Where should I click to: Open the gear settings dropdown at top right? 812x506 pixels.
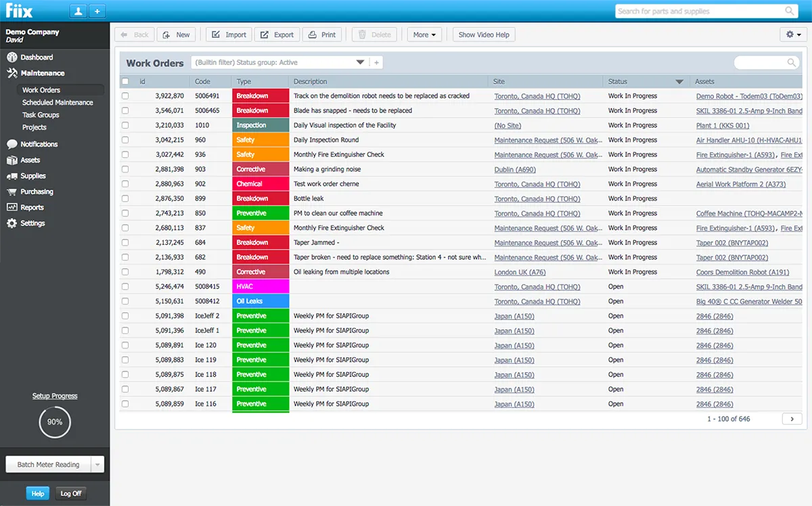coord(793,34)
